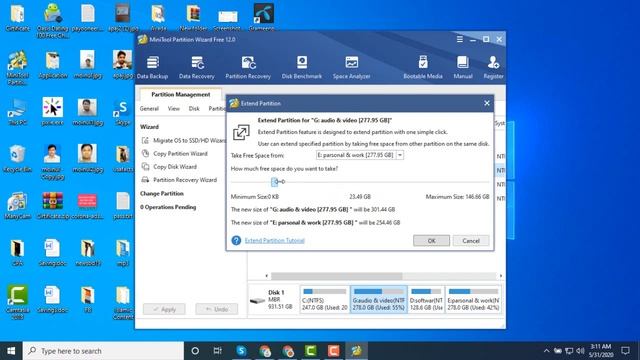Open Task View on the taskbar
This screenshot has width=640, height=360.
point(218,351)
